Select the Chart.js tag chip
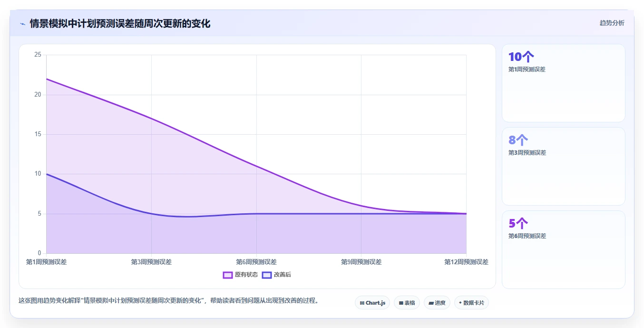644x328 pixels. tap(372, 303)
